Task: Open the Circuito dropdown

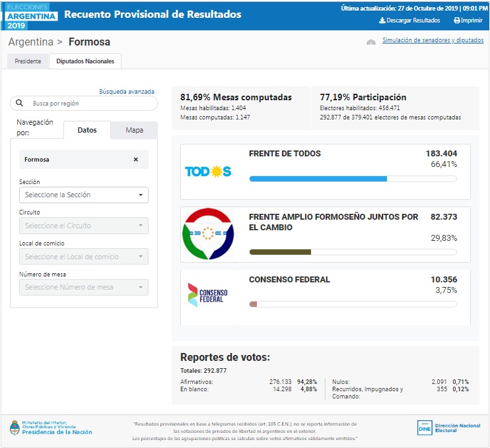Action: pyautogui.click(x=84, y=226)
